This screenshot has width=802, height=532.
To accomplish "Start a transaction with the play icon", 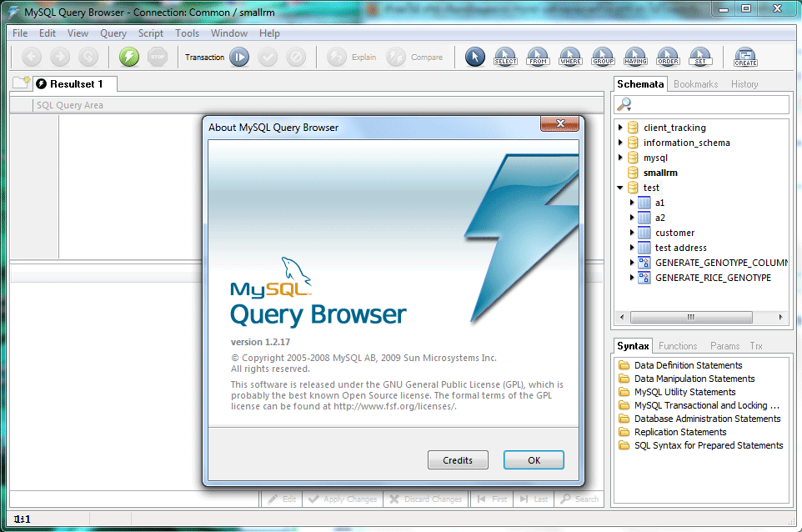I will (x=239, y=57).
